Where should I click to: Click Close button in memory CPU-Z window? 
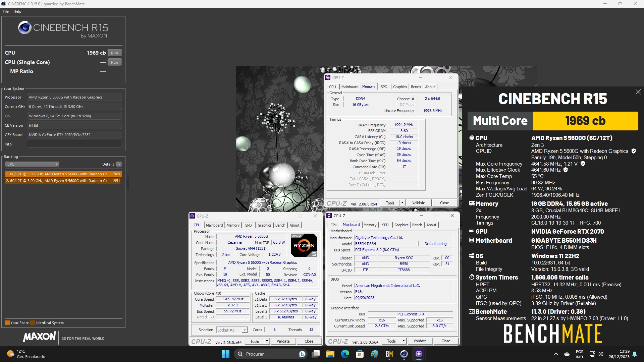coord(444,203)
